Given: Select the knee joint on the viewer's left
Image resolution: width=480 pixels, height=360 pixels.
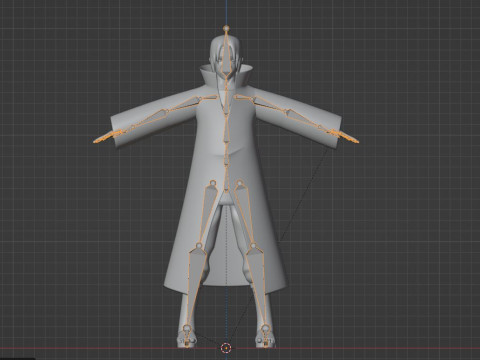Looking at the screenshot, I should (x=199, y=246).
